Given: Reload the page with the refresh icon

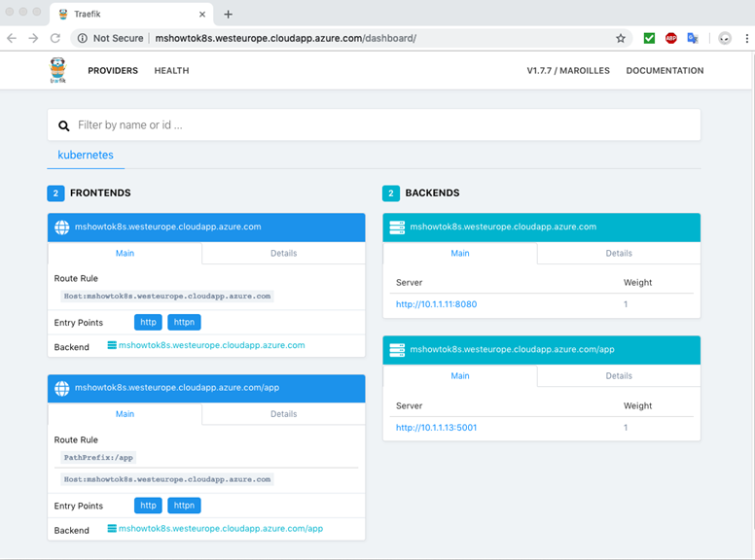Looking at the screenshot, I should 55,38.
